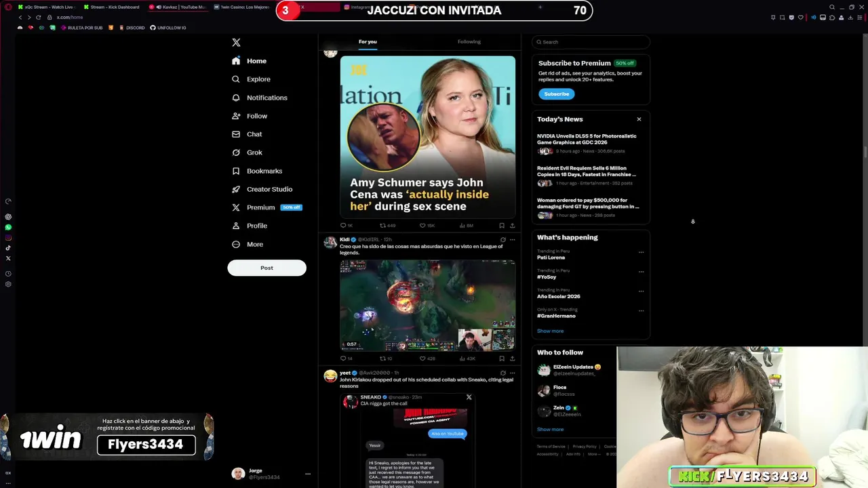The image size is (868, 488).
Task: Switch to xQc Stream browser tab
Action: (x=45, y=7)
